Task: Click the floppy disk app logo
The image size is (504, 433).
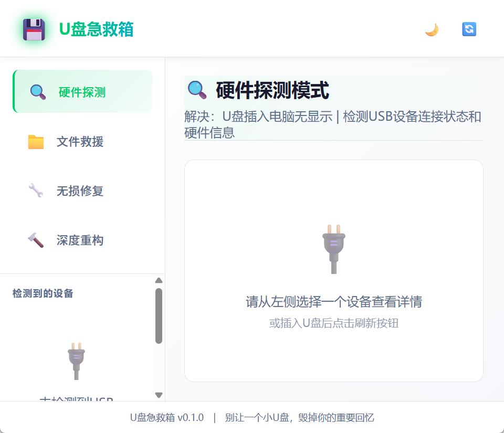Action: tap(34, 29)
